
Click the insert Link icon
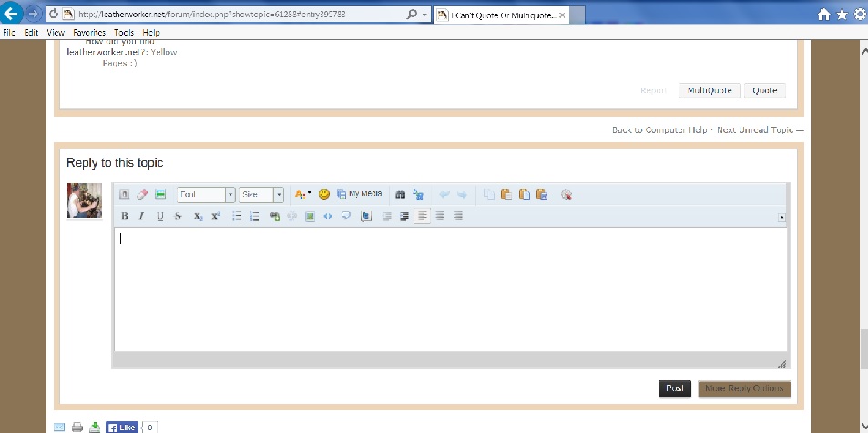click(x=274, y=216)
